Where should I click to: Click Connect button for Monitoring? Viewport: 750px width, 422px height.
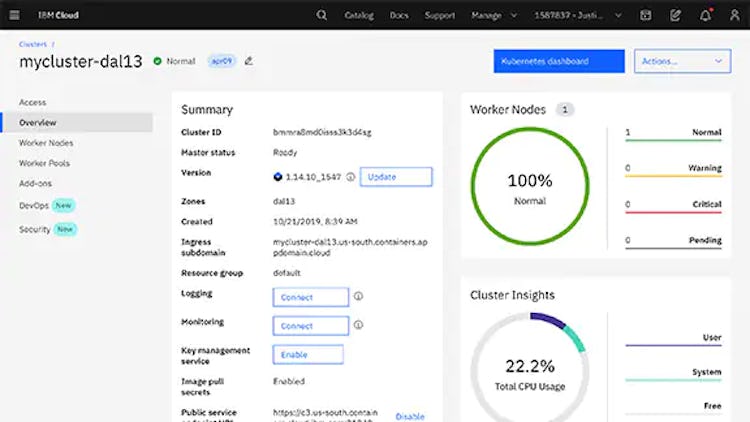click(x=310, y=326)
